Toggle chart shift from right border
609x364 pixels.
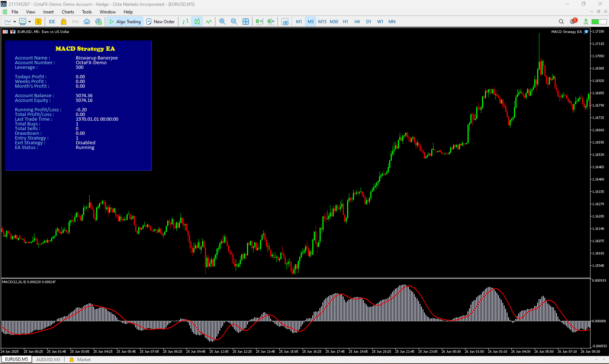[x=271, y=22]
